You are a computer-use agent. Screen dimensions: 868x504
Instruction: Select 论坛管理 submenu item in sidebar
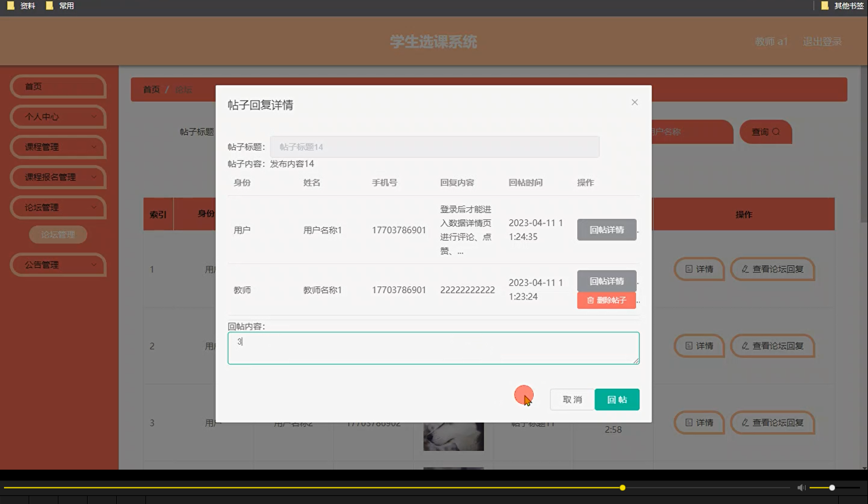point(58,234)
